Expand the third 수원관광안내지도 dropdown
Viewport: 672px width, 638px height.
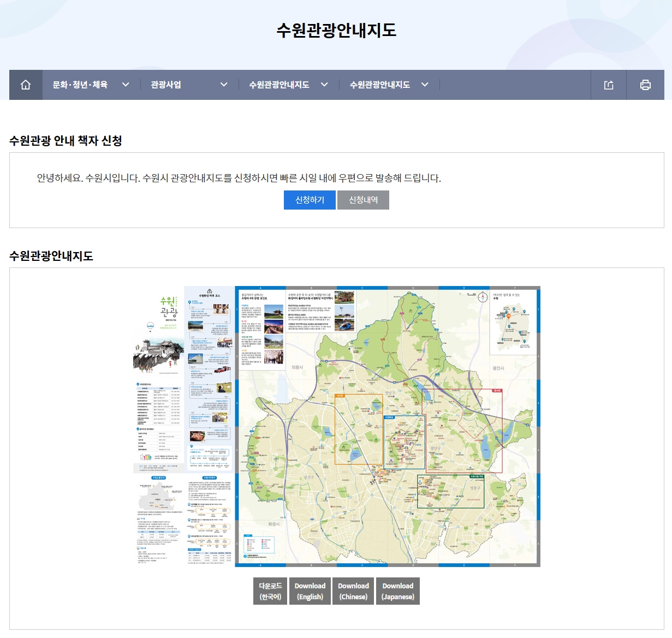pyautogui.click(x=325, y=85)
